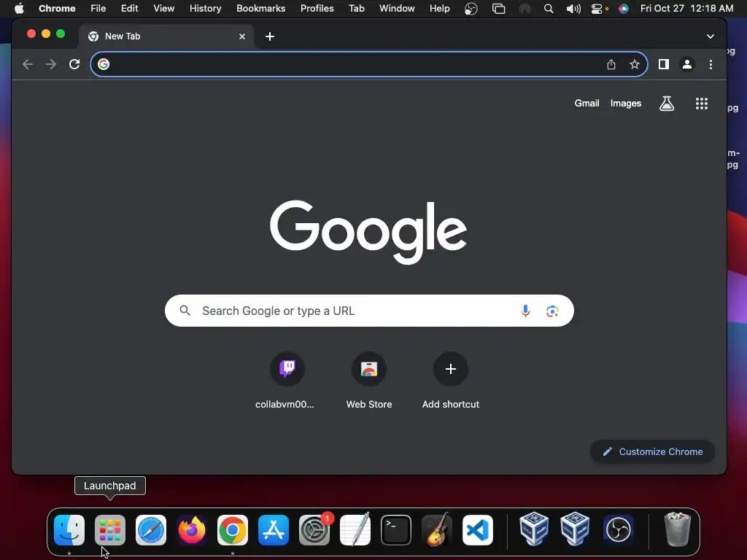Open System Preferences from the Dock
The image size is (747, 560).
(x=314, y=530)
